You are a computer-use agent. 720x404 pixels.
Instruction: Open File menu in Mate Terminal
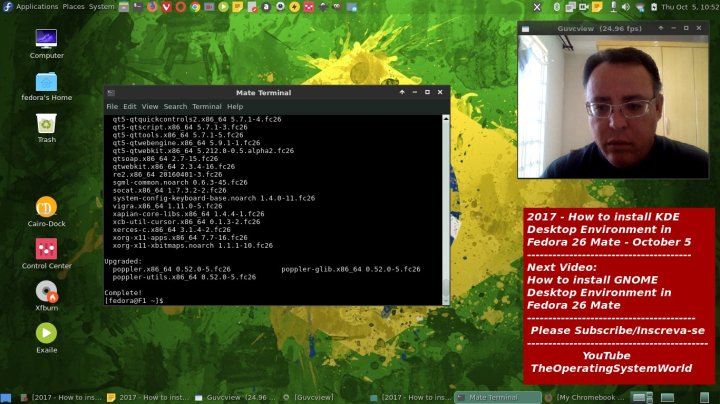112,107
